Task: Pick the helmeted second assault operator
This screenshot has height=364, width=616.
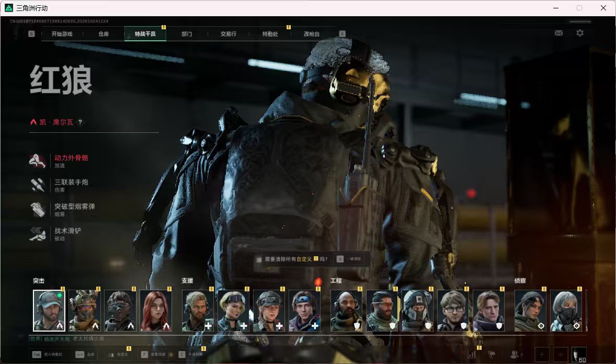Action: click(85, 311)
